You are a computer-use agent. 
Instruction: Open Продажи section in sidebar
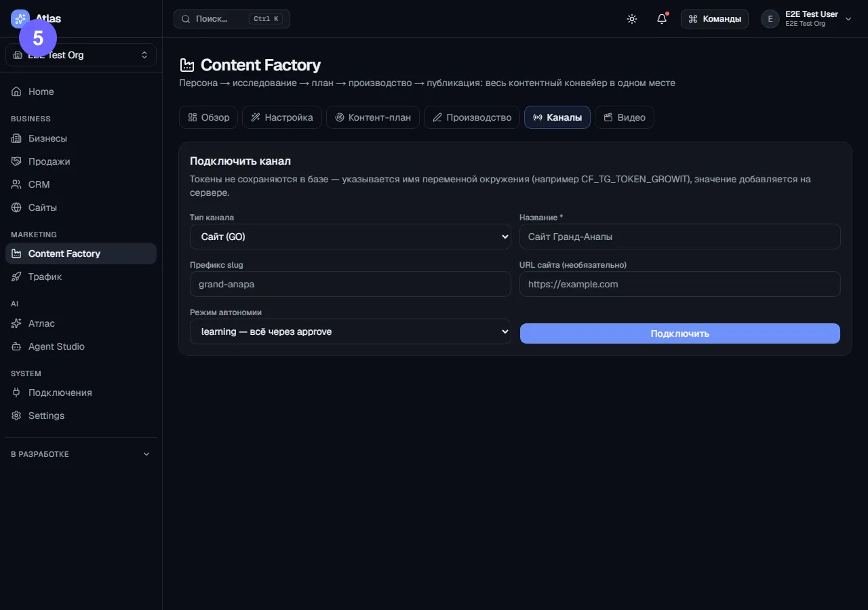pos(81,161)
